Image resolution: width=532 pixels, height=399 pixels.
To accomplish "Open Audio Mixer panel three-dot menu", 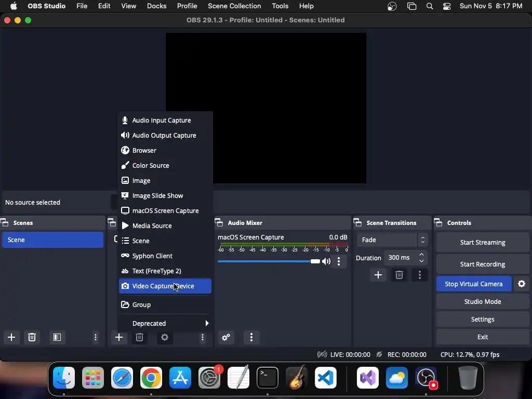I will point(251,337).
